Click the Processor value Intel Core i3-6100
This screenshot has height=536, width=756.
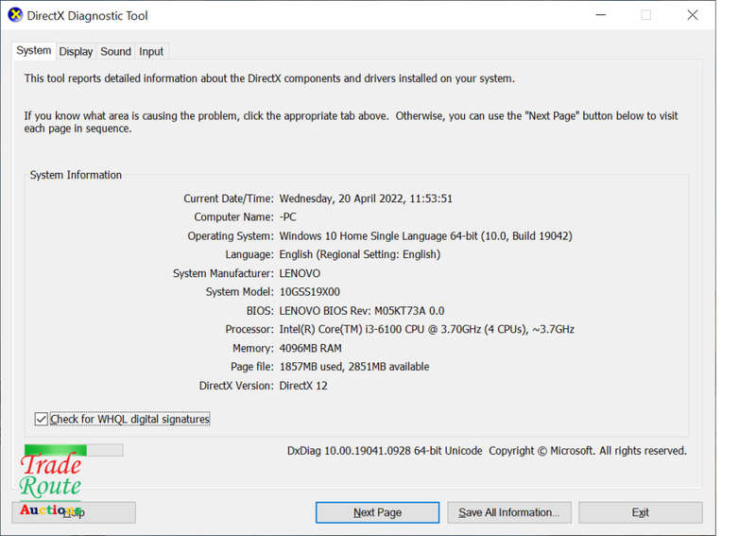pyautogui.click(x=427, y=330)
